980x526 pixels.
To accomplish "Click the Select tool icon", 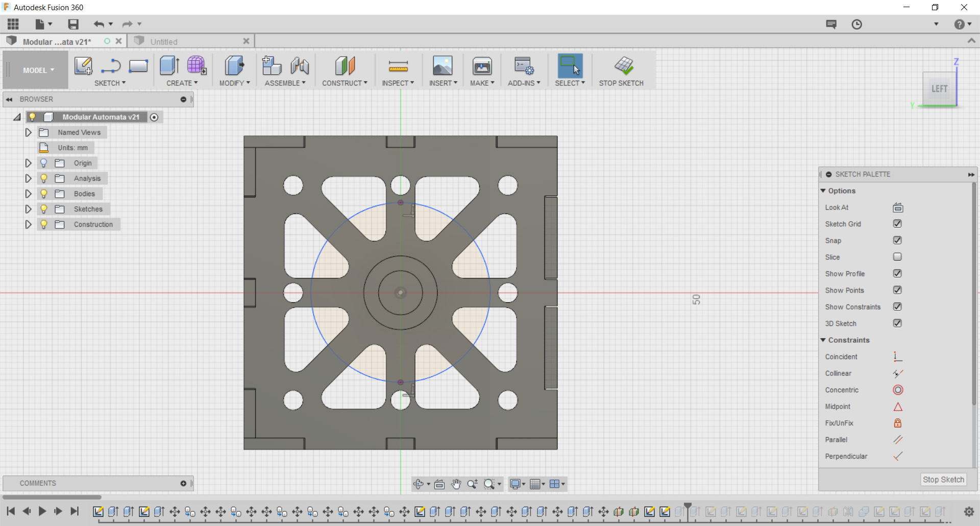I will pyautogui.click(x=570, y=66).
